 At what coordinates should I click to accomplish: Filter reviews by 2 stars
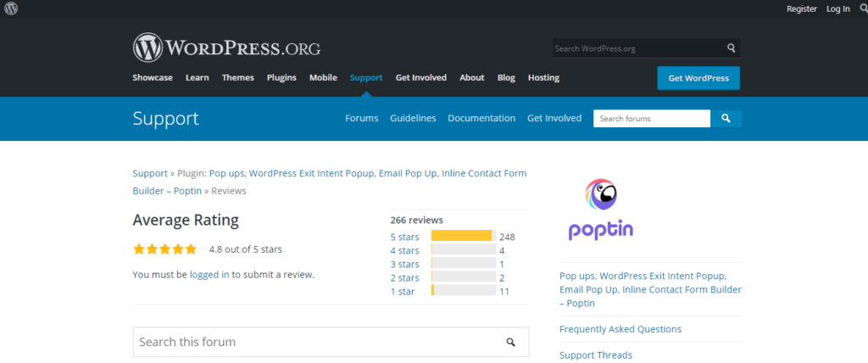click(x=404, y=277)
